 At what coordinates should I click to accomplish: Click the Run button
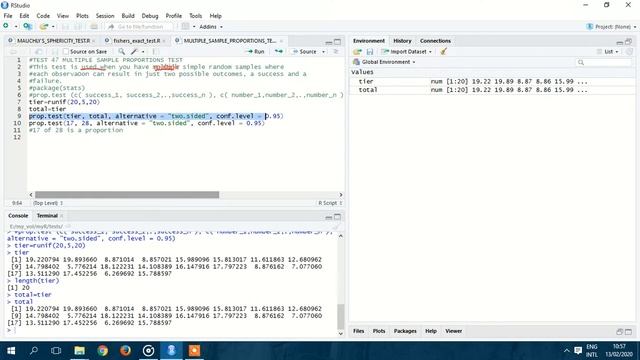click(256, 52)
